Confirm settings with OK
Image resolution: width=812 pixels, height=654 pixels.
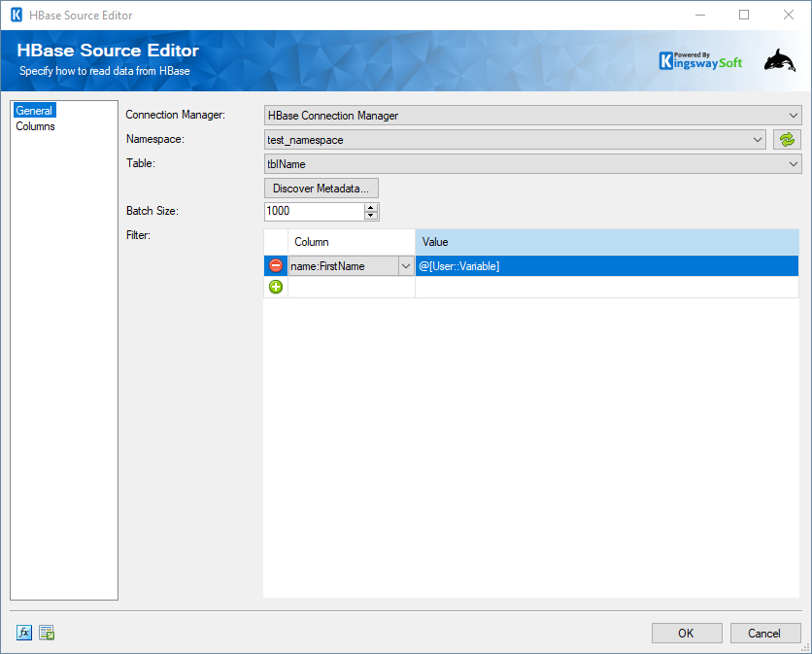point(687,633)
